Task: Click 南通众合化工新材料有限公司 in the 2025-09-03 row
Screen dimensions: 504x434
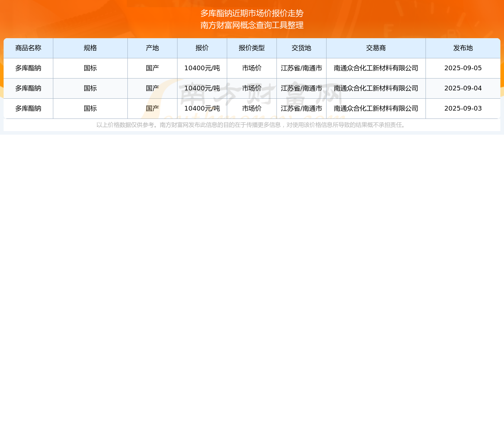Action: pyautogui.click(x=376, y=108)
